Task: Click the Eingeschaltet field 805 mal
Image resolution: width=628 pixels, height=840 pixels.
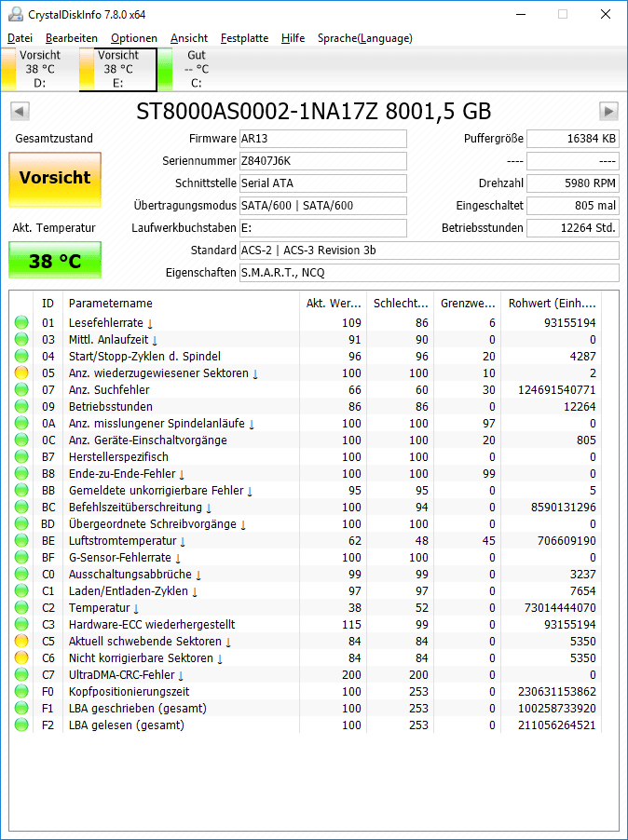Action: pyautogui.click(x=573, y=206)
